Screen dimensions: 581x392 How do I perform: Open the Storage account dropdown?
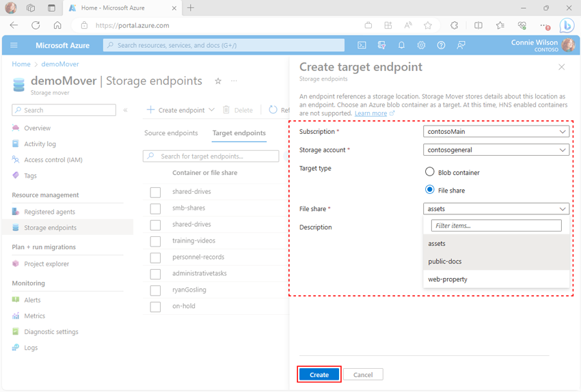[x=496, y=150]
